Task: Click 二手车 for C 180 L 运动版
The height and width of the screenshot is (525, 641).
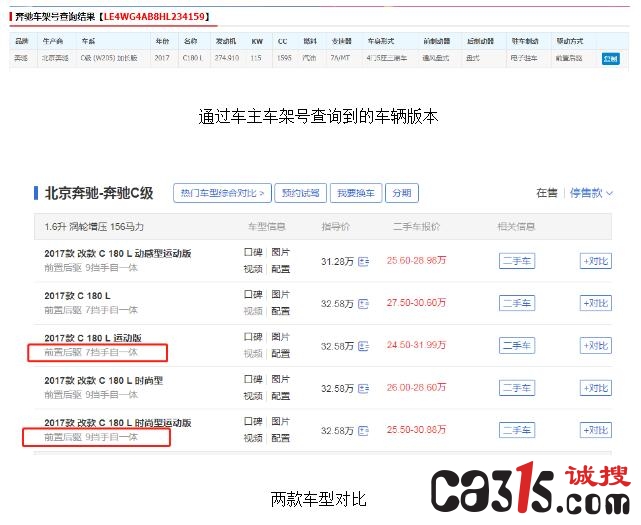Action: click(517, 346)
